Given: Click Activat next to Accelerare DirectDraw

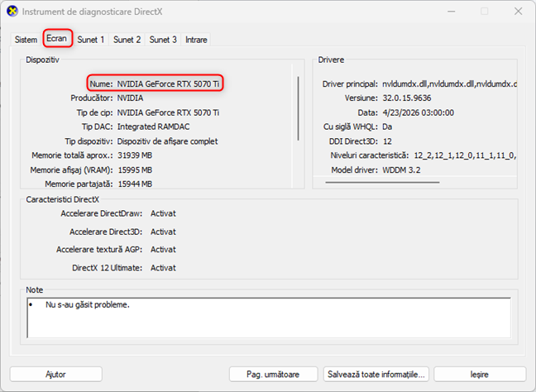Looking at the screenshot, I should (164, 213).
